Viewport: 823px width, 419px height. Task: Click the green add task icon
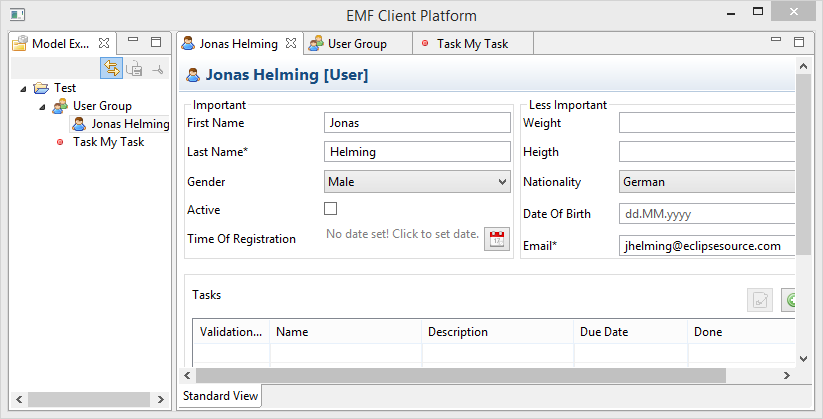pyautogui.click(x=789, y=300)
